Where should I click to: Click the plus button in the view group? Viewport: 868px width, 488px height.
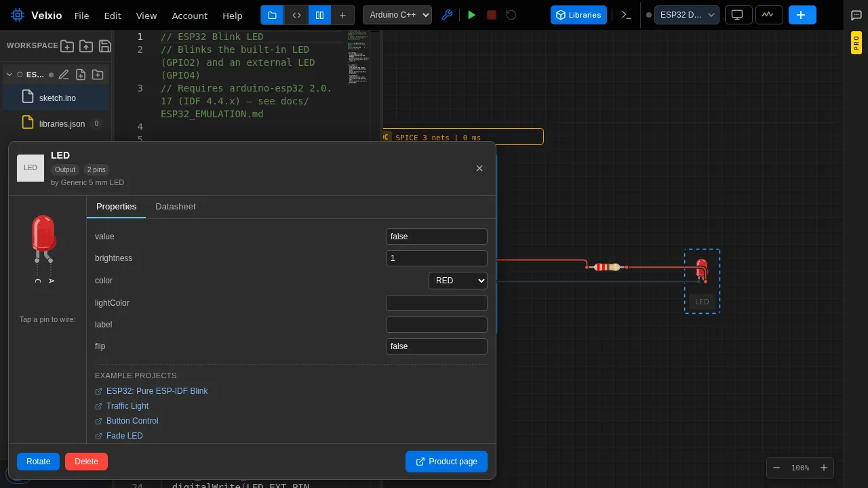(342, 15)
